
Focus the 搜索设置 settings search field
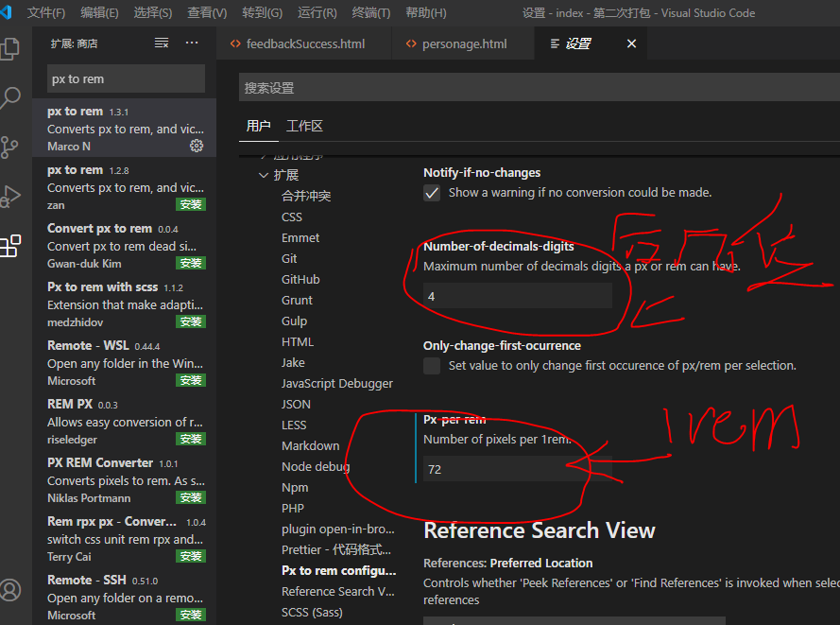pos(539,87)
